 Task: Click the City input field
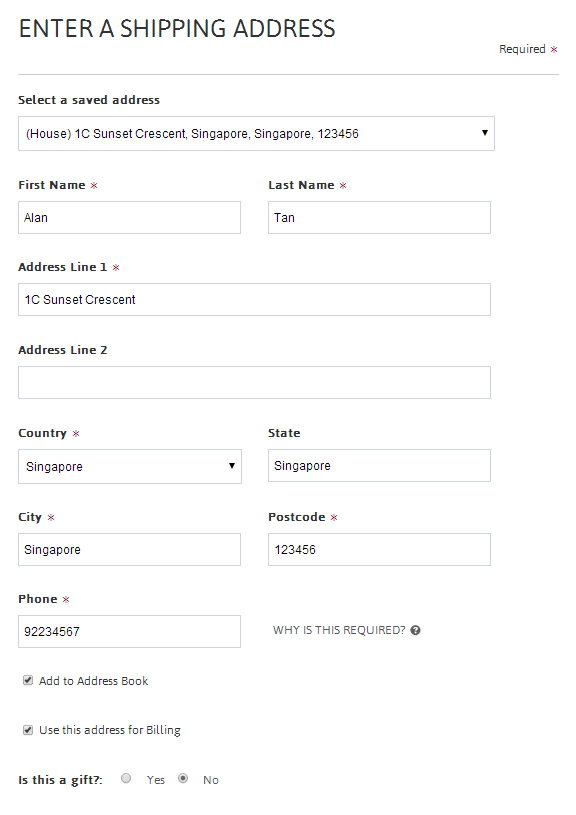[x=129, y=549]
